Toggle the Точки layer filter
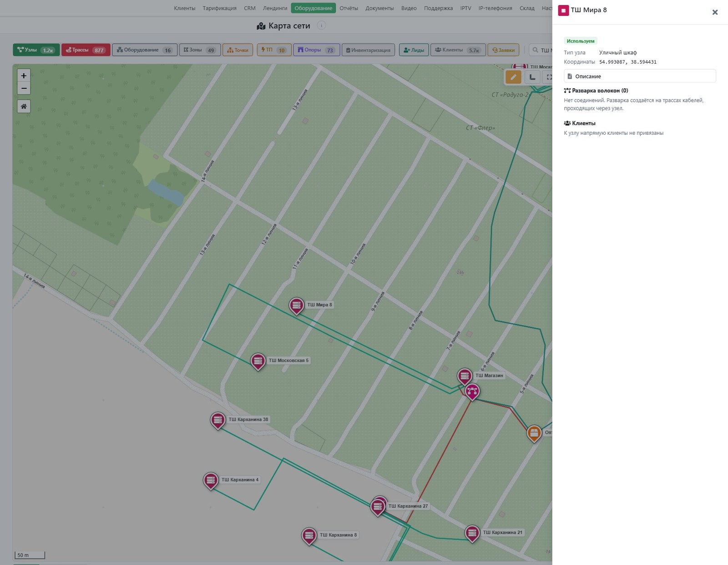This screenshot has width=728, height=565. 238,50
